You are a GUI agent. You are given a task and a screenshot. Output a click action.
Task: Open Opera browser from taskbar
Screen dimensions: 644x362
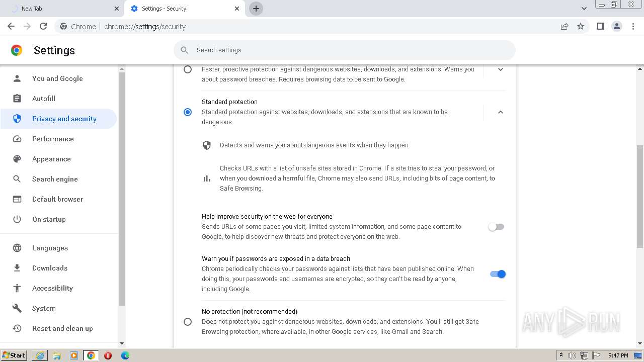point(108,355)
